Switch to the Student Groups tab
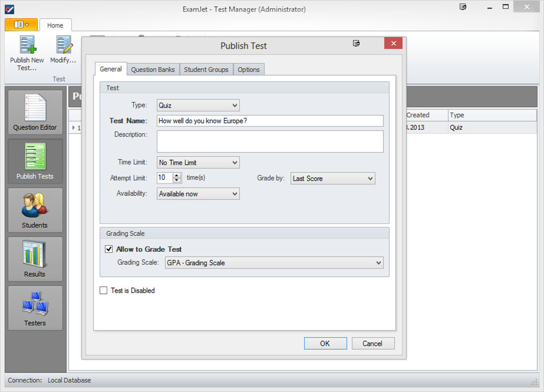544x392 pixels. tap(206, 69)
